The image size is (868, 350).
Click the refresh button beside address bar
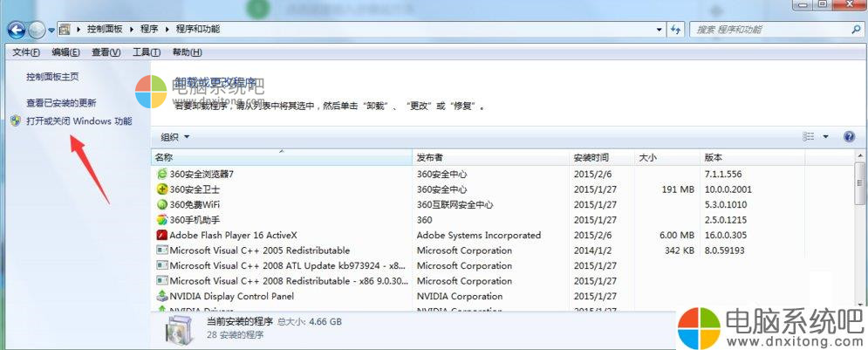click(675, 30)
